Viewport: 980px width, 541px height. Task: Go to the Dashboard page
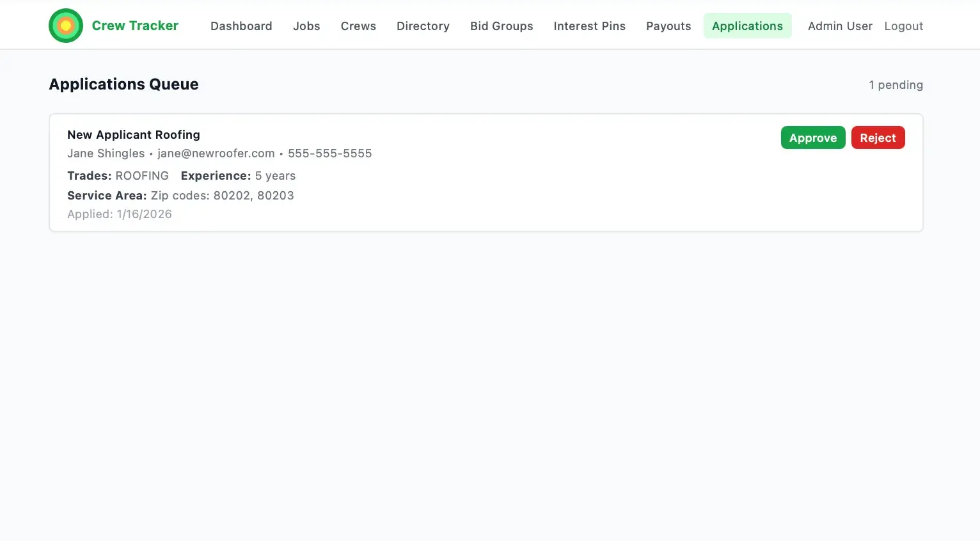(x=241, y=26)
